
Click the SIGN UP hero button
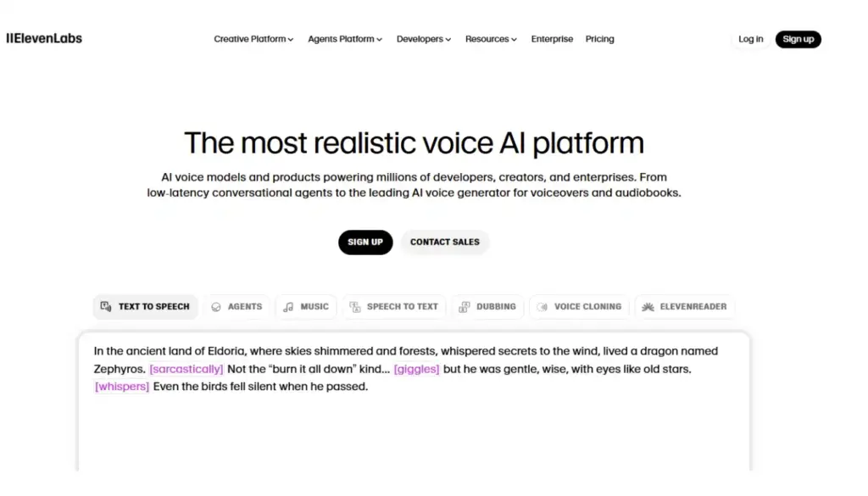pyautogui.click(x=365, y=242)
